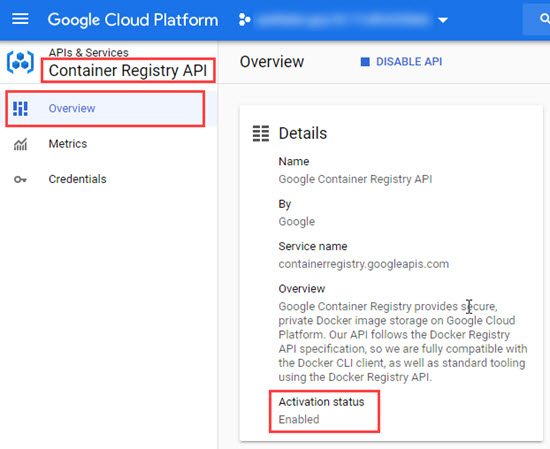The height and width of the screenshot is (449, 550).
Task: Click the APIs & Services breadcrumb label
Action: tap(88, 53)
